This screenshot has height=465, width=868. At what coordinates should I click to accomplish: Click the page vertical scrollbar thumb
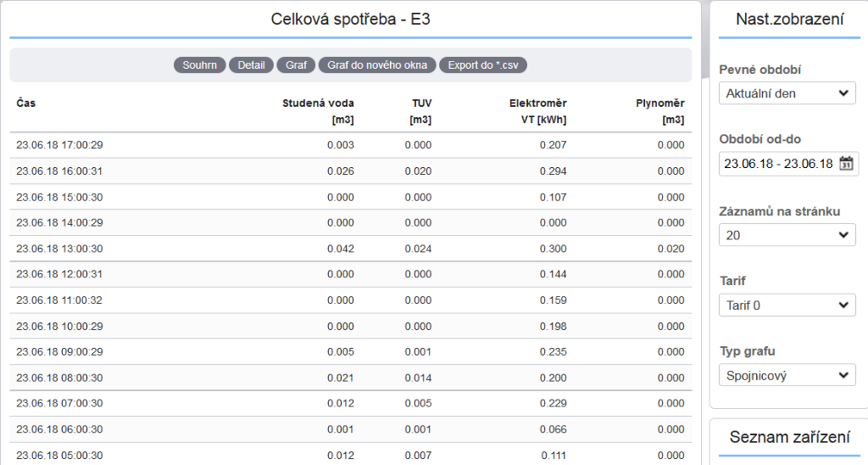[704, 40]
